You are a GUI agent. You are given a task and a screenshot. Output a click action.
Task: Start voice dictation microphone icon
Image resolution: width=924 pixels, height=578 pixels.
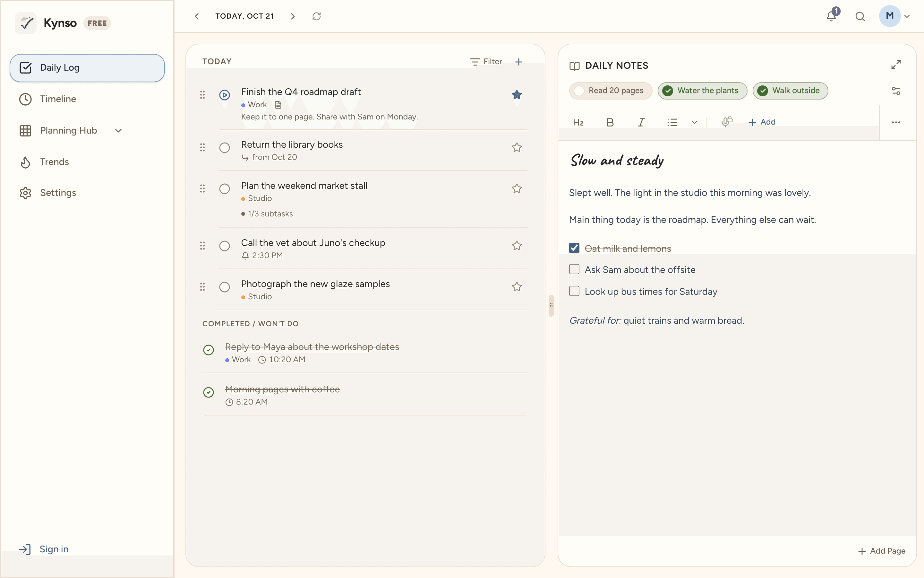pos(727,122)
